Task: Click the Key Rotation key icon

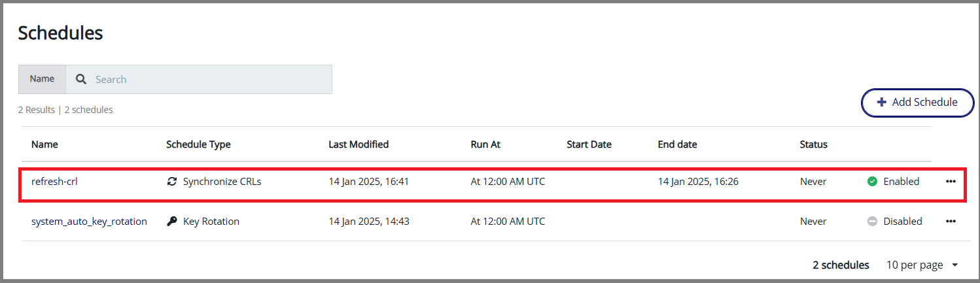Action: click(x=171, y=222)
